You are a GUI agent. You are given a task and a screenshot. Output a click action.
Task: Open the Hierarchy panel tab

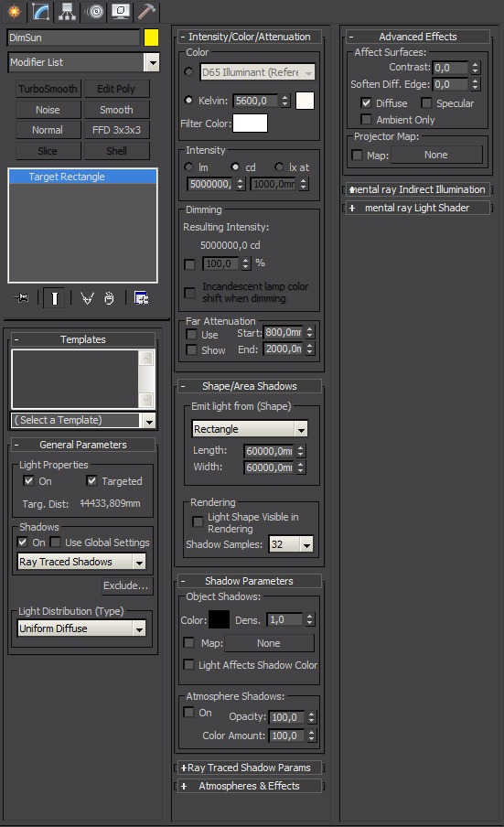tap(68, 11)
